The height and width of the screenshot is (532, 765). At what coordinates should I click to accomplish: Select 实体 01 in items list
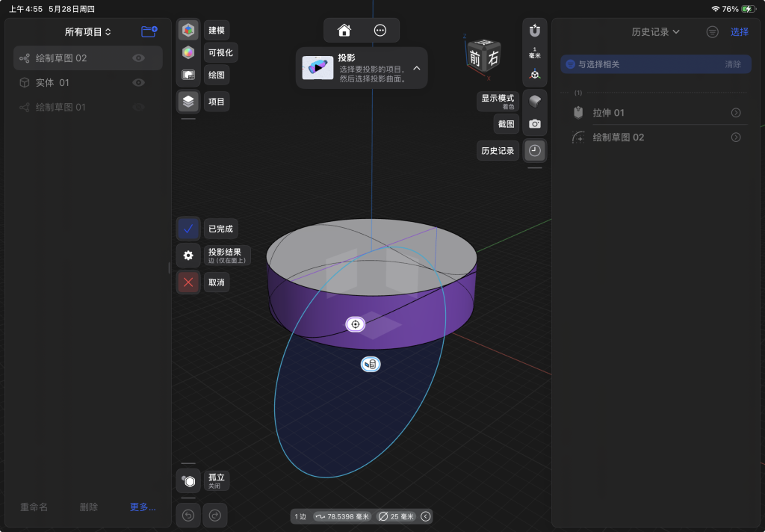[x=88, y=82]
